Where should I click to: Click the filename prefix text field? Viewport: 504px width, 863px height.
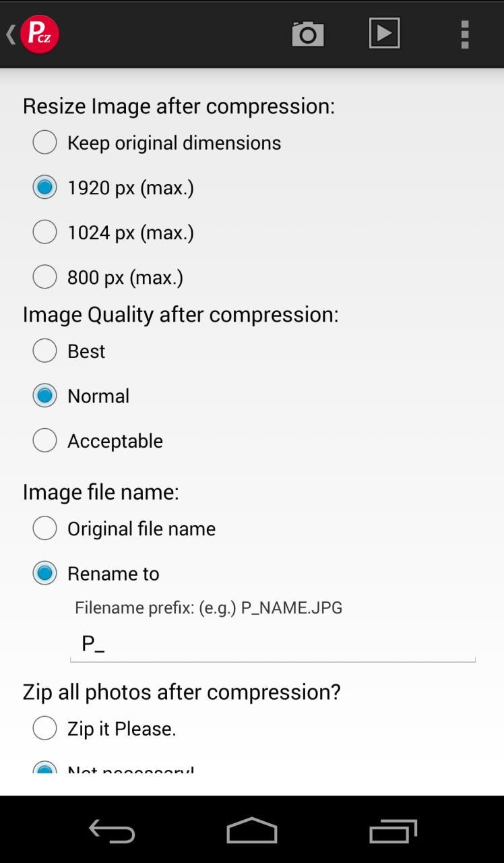coord(273,644)
